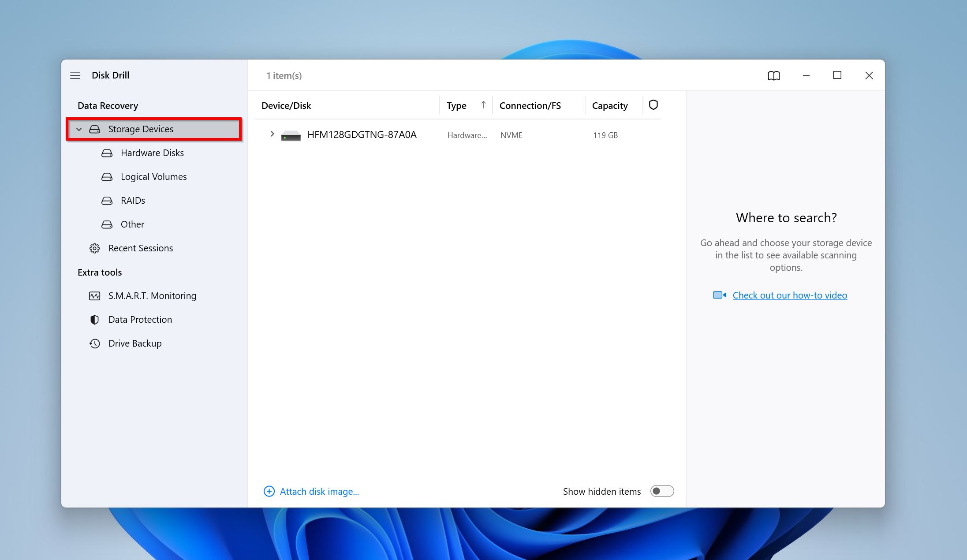
Task: Click the shield protection column icon
Action: [x=653, y=105]
